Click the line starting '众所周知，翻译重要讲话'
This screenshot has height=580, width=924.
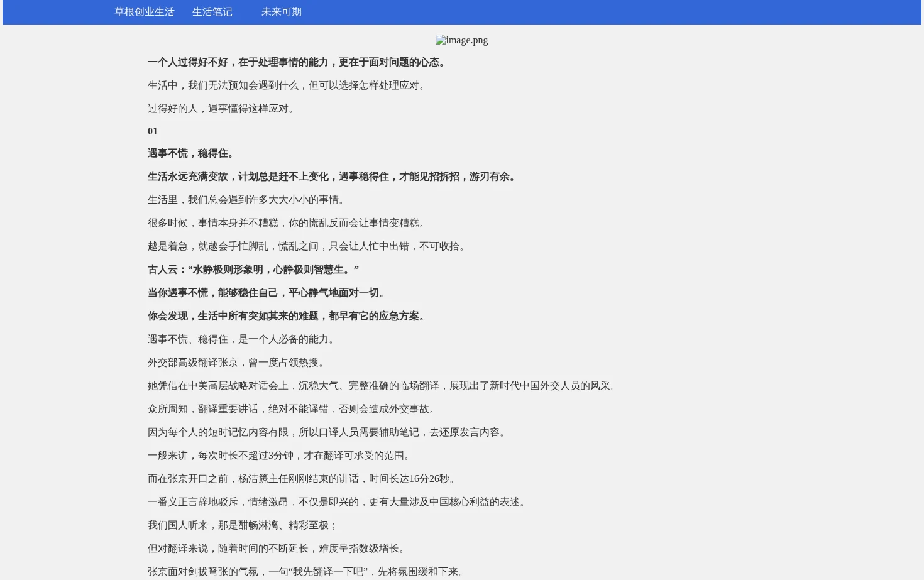(x=293, y=409)
